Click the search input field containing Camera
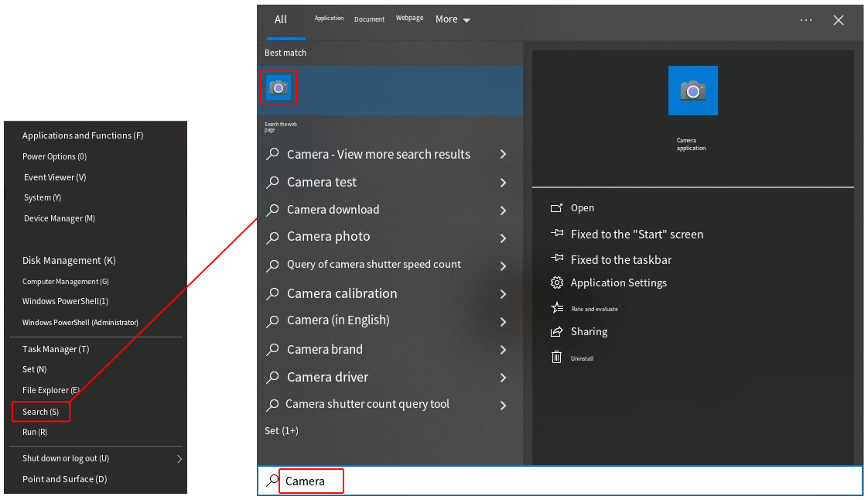Screen dimensions: 868x500 559,481
